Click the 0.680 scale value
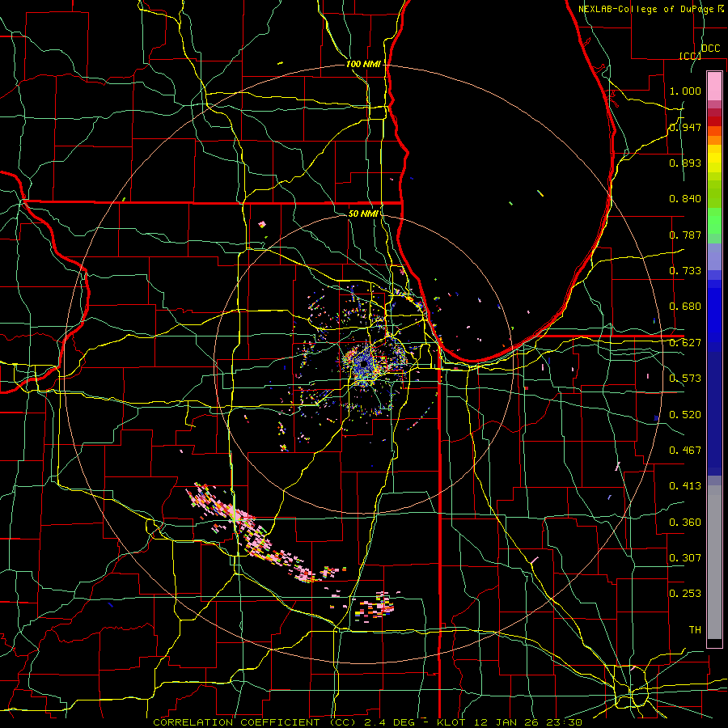The image size is (728, 728). tap(685, 307)
